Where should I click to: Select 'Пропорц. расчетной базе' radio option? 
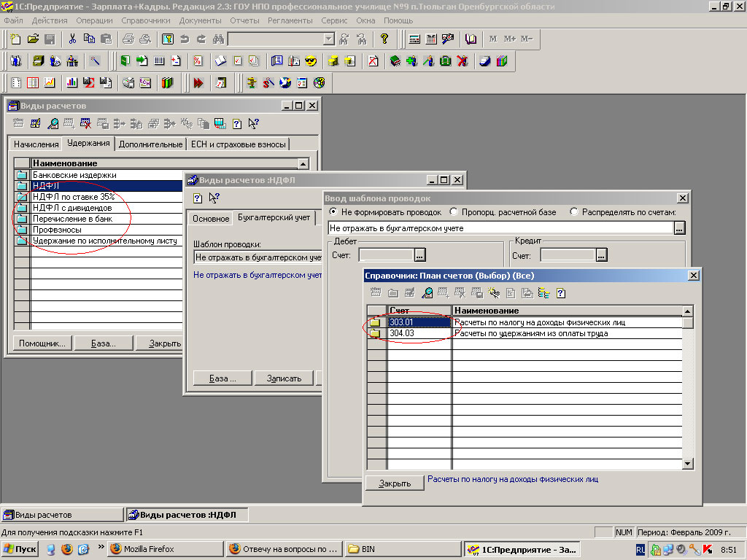[x=454, y=212]
